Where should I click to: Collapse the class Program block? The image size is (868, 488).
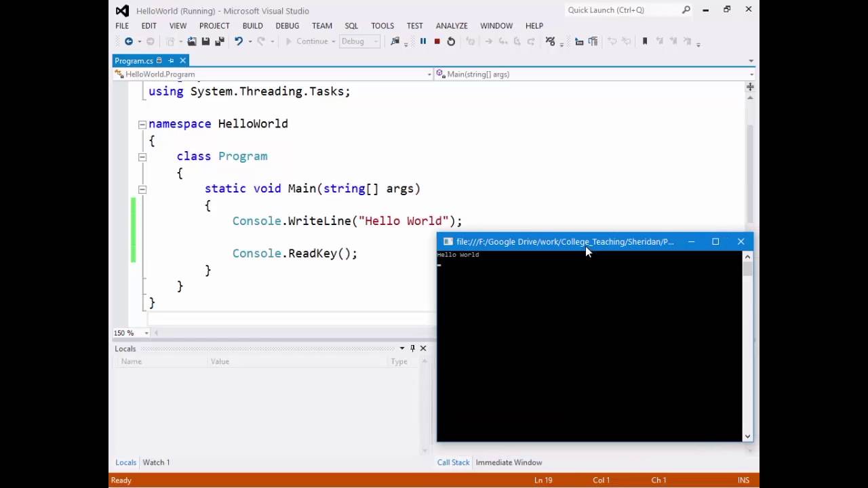click(x=142, y=157)
